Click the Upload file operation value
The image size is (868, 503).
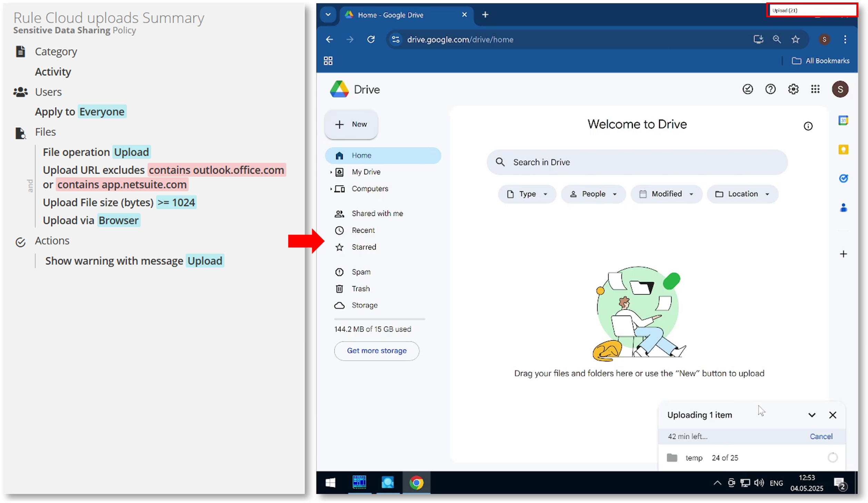pyautogui.click(x=131, y=152)
